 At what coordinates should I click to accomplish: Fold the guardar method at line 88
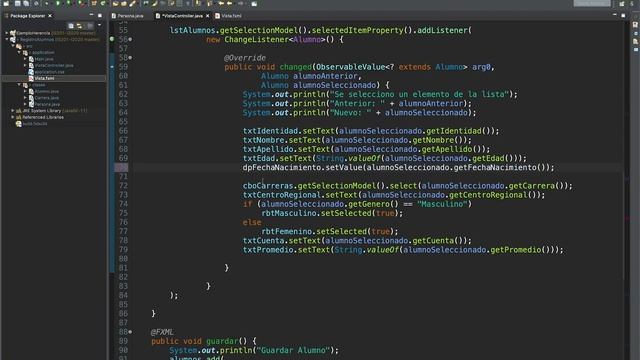pyautogui.click(x=130, y=332)
